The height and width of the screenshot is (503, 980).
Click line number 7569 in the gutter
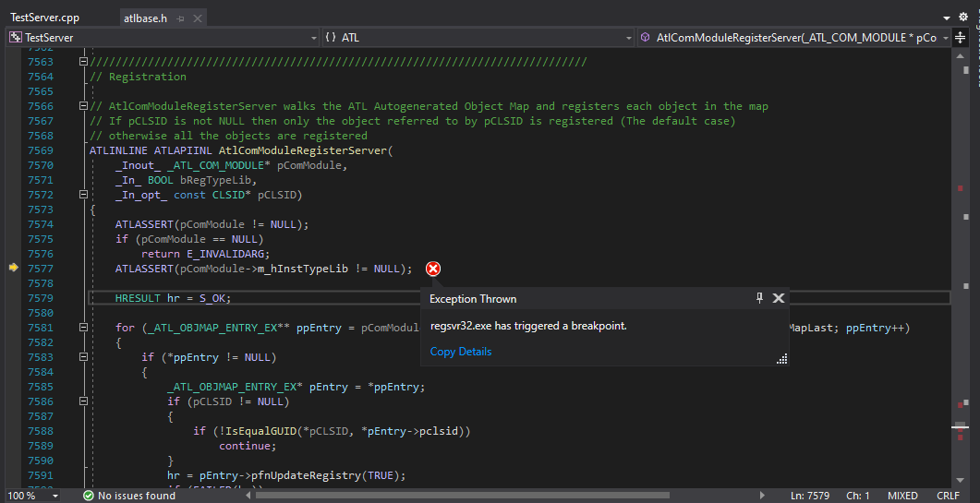pyautogui.click(x=41, y=150)
